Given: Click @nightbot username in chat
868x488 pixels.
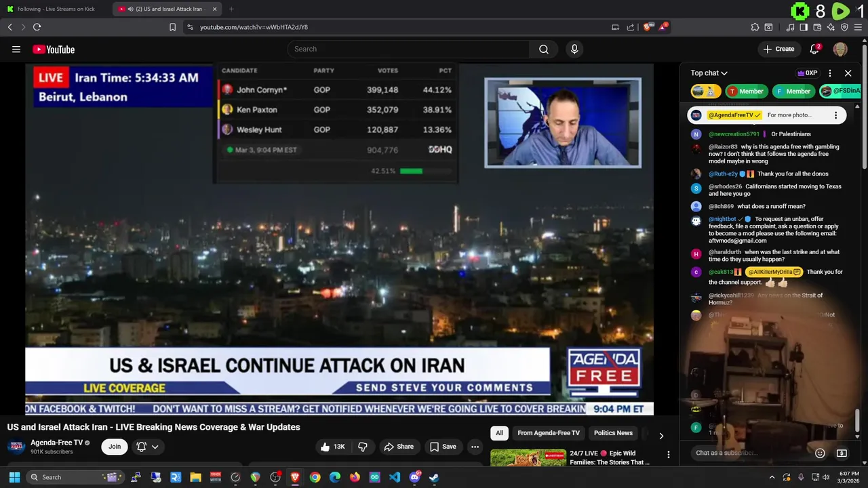Looking at the screenshot, I should 722,219.
